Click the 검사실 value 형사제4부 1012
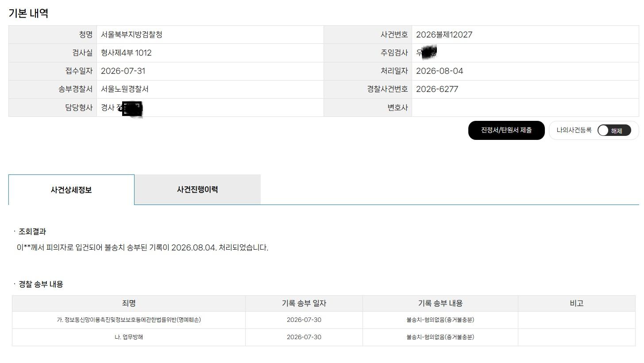 (x=126, y=53)
